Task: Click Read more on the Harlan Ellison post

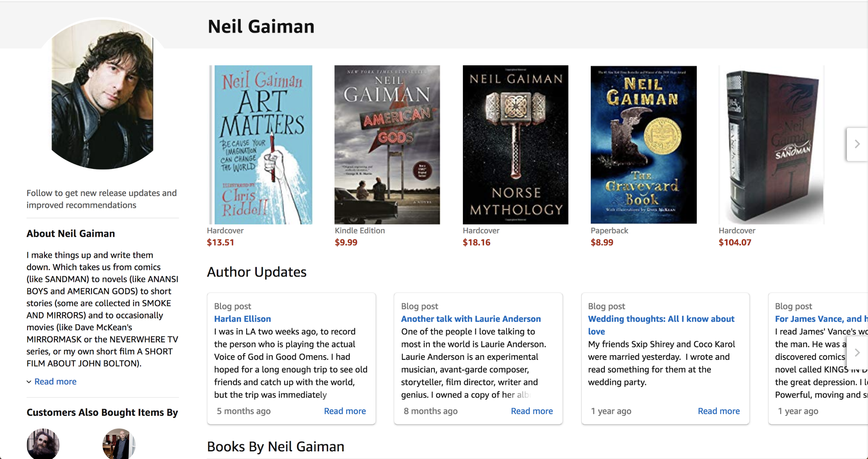Action: 345,411
